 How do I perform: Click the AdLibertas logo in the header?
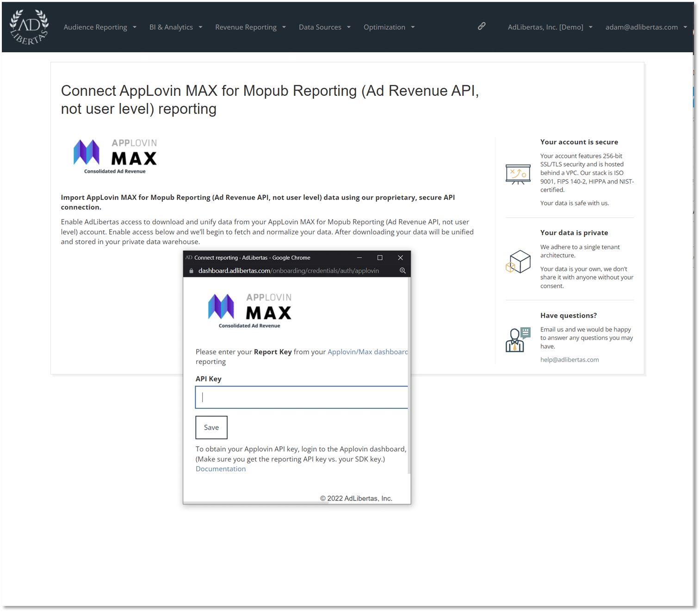[30, 27]
